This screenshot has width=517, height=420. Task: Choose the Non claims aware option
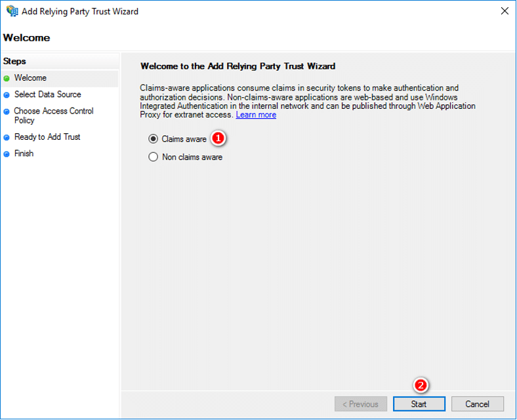pos(154,157)
